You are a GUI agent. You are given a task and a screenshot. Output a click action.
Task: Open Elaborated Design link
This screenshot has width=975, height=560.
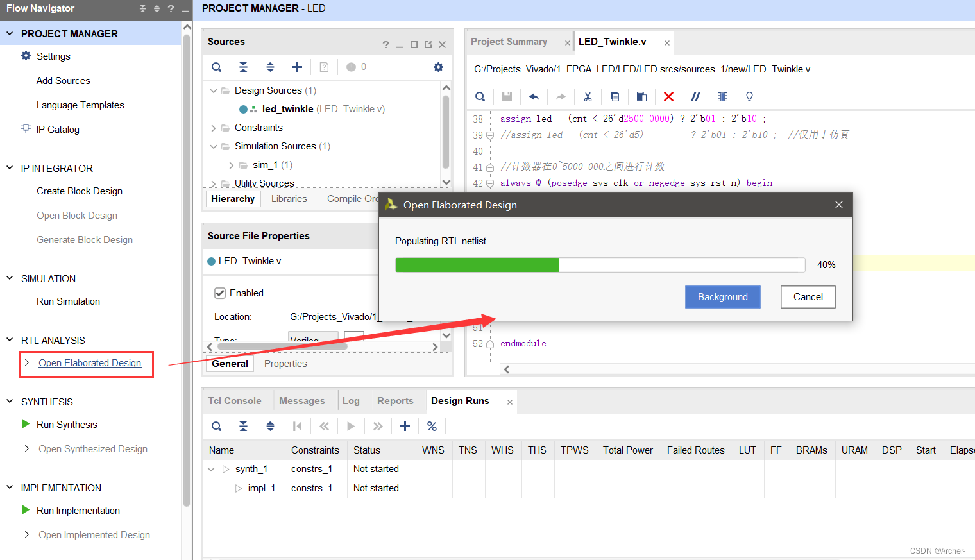tap(90, 363)
